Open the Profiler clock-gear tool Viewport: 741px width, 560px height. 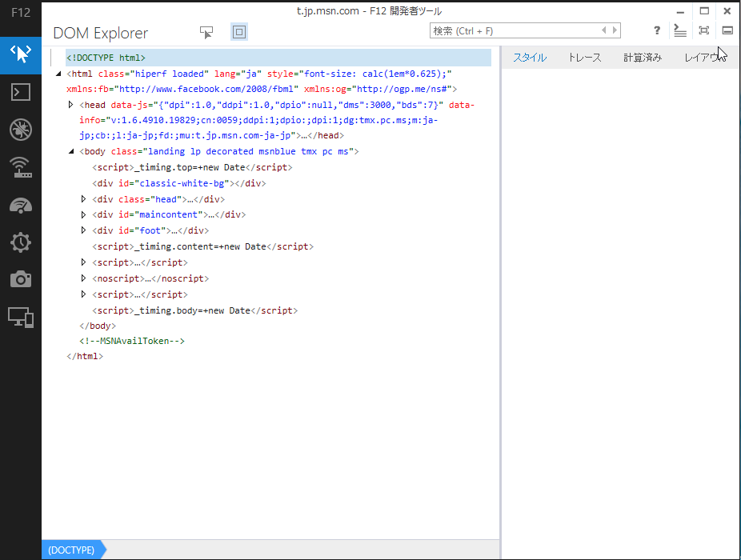click(20, 242)
